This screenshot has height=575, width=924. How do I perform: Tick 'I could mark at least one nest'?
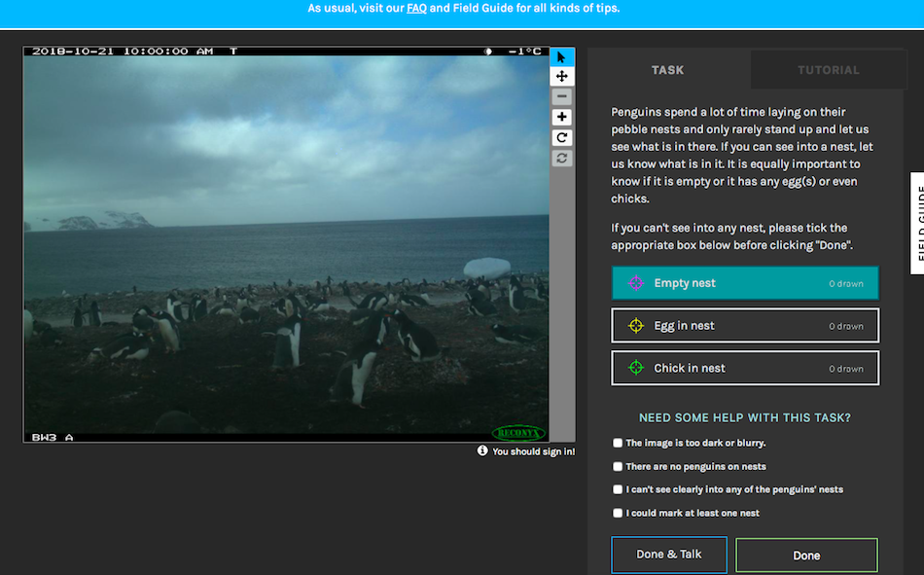pos(618,513)
